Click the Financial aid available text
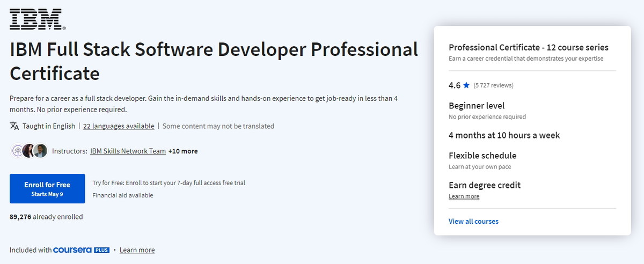644x264 pixels. click(x=123, y=195)
